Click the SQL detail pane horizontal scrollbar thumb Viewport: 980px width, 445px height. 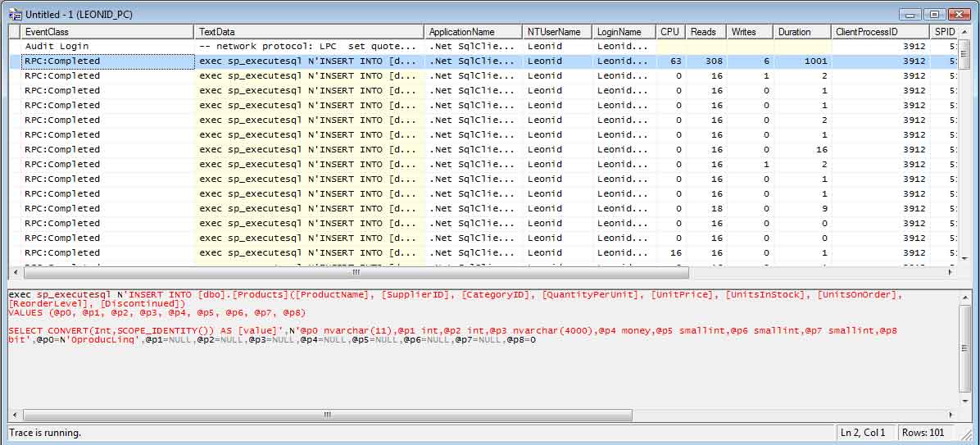pyautogui.click(x=328, y=415)
